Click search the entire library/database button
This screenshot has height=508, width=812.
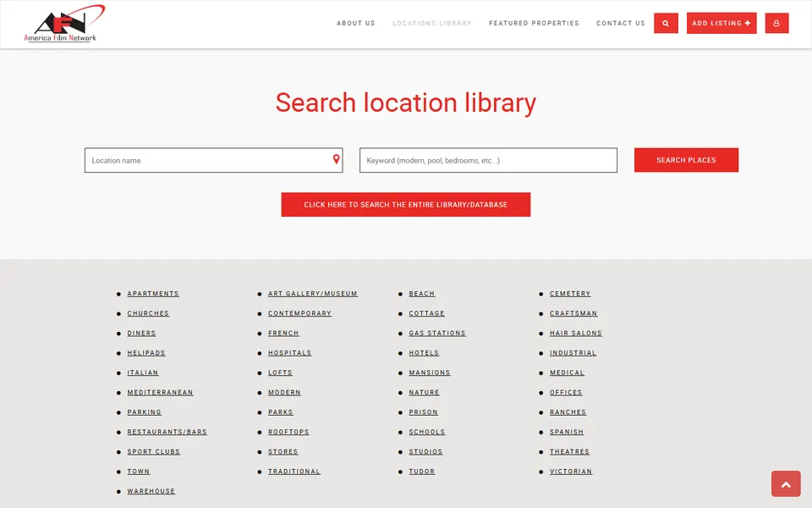click(405, 205)
